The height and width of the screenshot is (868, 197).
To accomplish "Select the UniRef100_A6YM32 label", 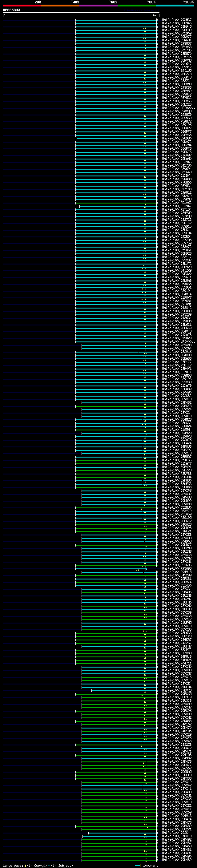I will tap(177, 98).
